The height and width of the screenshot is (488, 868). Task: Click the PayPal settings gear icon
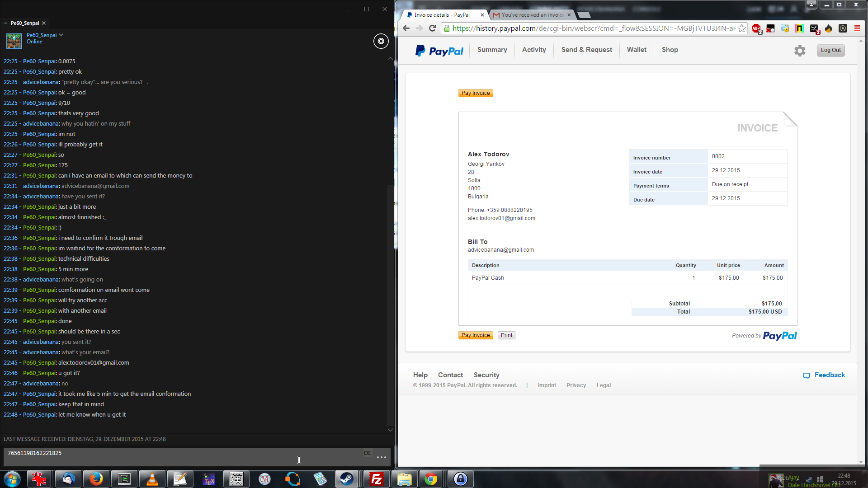[800, 51]
